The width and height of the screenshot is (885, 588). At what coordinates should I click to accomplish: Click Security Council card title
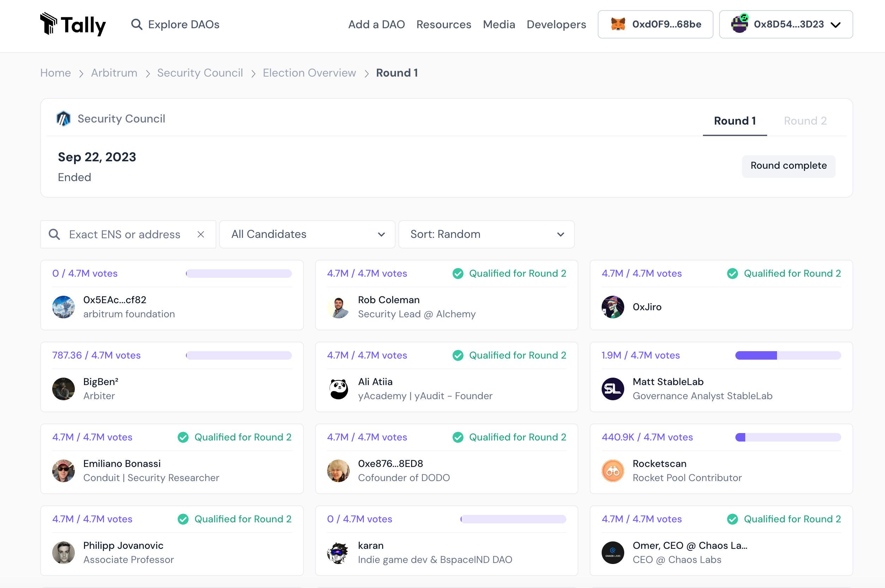[121, 119]
